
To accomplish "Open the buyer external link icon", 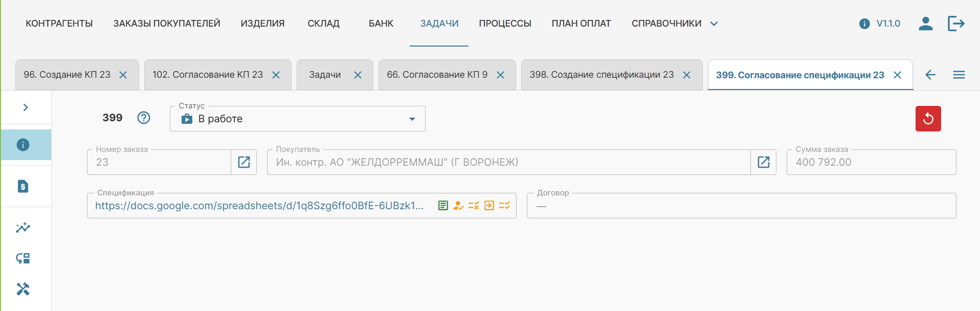I will pyautogui.click(x=763, y=162).
